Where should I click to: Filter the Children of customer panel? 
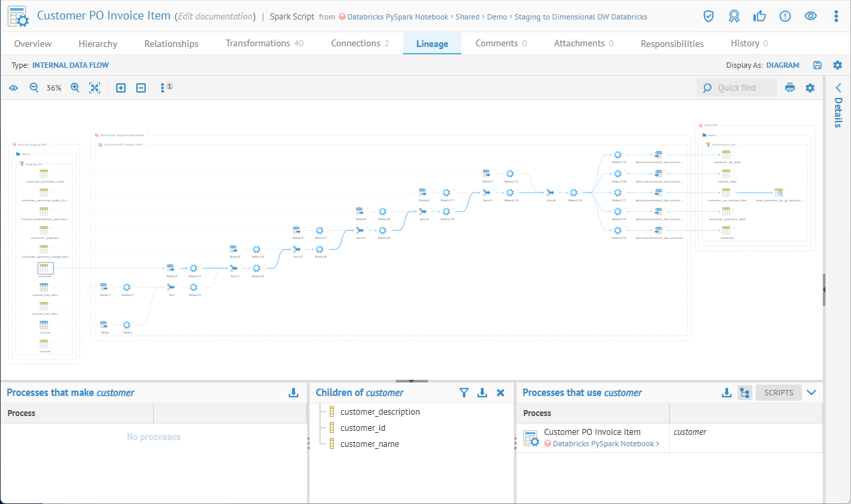coord(463,393)
